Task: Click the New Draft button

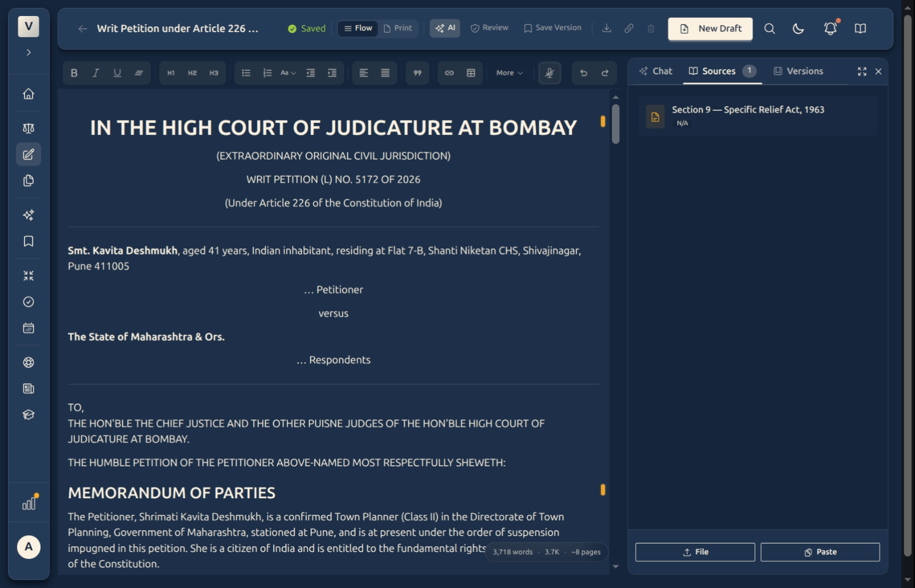Action: point(710,28)
